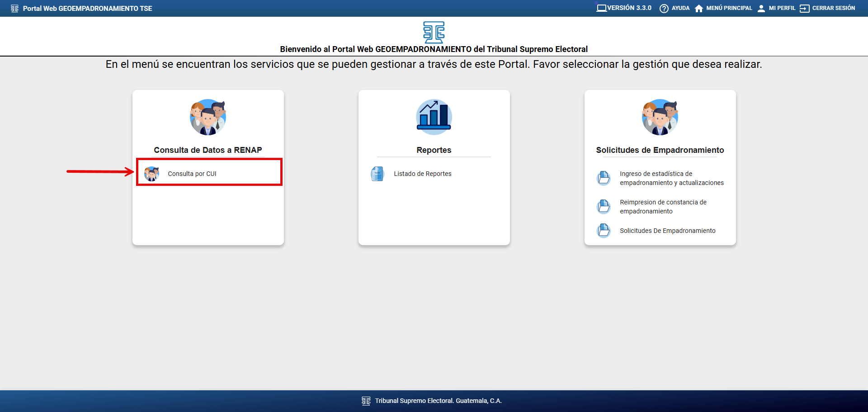Click the help question mark icon
The image size is (868, 412).
pos(664,9)
